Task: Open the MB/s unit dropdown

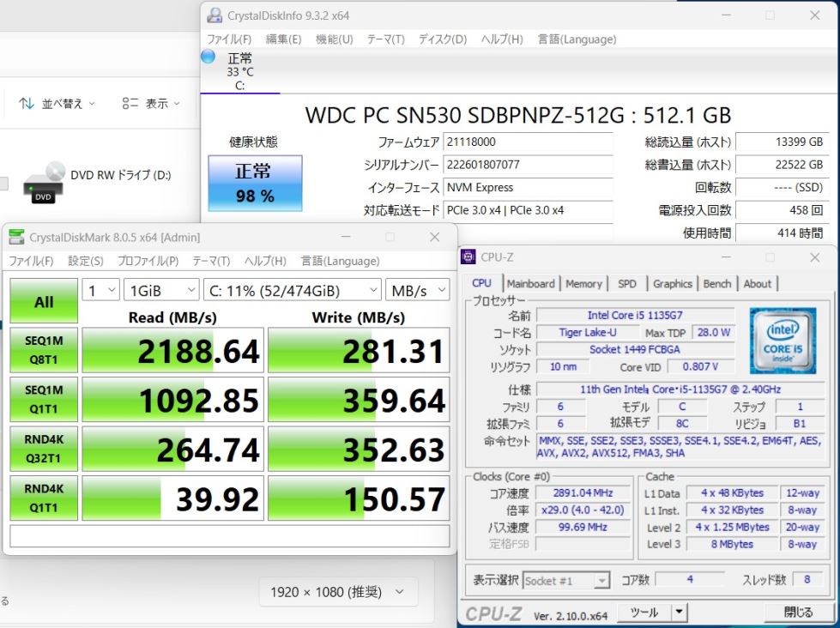Action: (417, 291)
